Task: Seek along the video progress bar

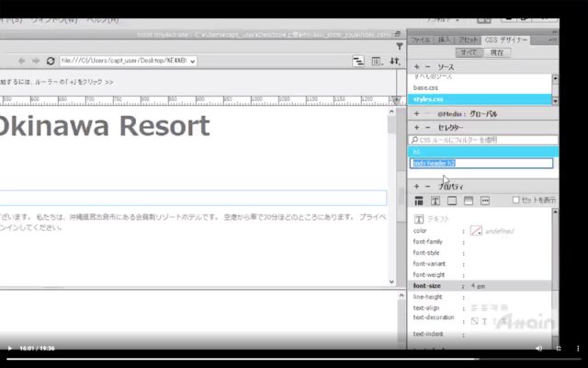Action: pos(294,359)
